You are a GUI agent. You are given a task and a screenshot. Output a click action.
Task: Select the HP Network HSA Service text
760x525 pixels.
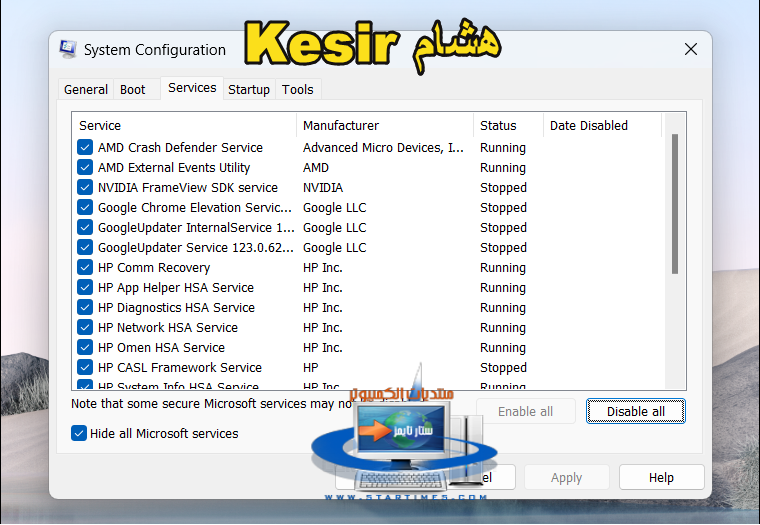[168, 327]
